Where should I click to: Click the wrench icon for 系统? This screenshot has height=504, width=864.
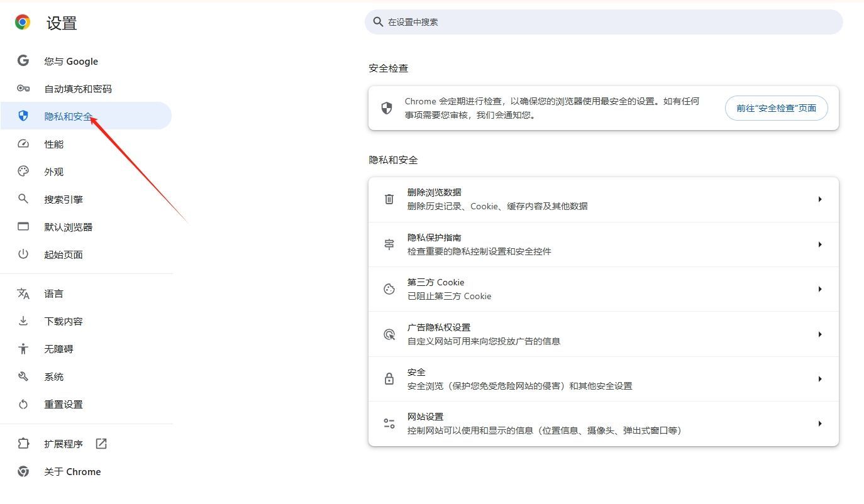click(23, 376)
